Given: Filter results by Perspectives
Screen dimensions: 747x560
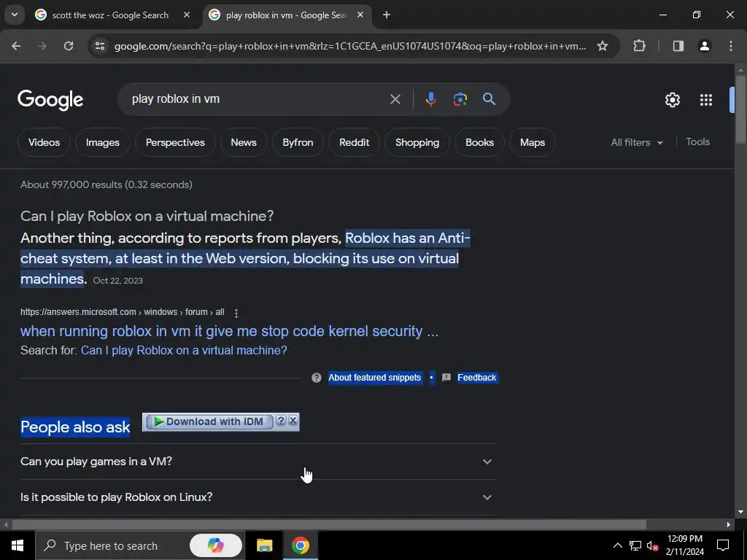Looking at the screenshot, I should coord(175,142).
